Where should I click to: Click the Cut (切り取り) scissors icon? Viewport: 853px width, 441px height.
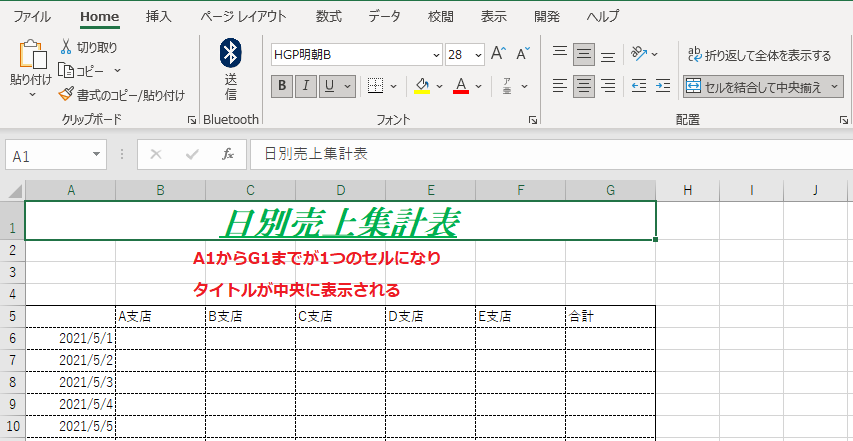66,47
